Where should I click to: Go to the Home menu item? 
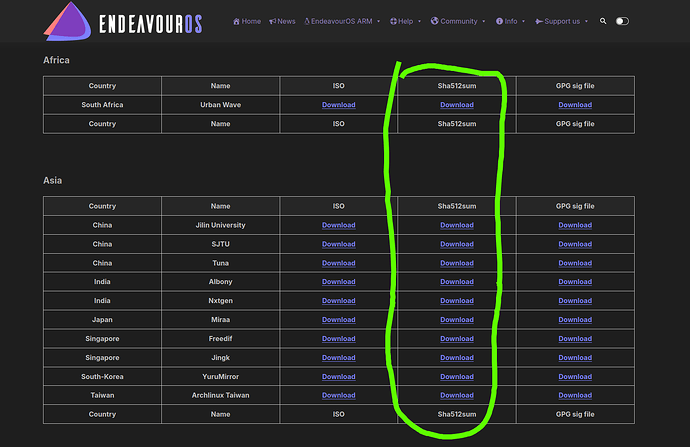[x=247, y=21]
